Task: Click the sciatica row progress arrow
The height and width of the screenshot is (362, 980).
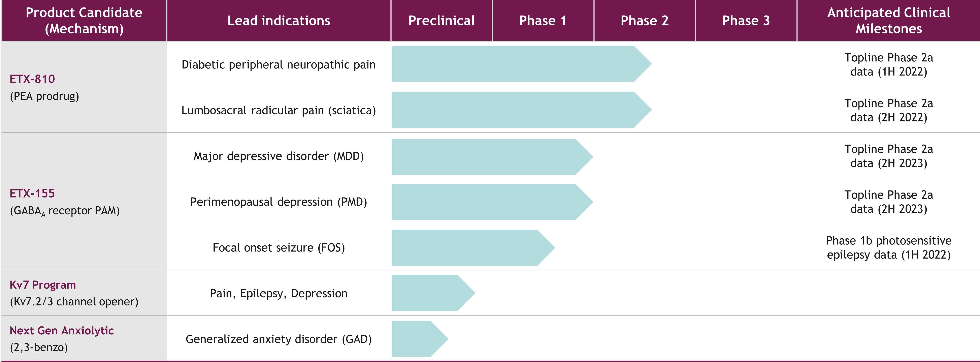Action: tap(522, 110)
